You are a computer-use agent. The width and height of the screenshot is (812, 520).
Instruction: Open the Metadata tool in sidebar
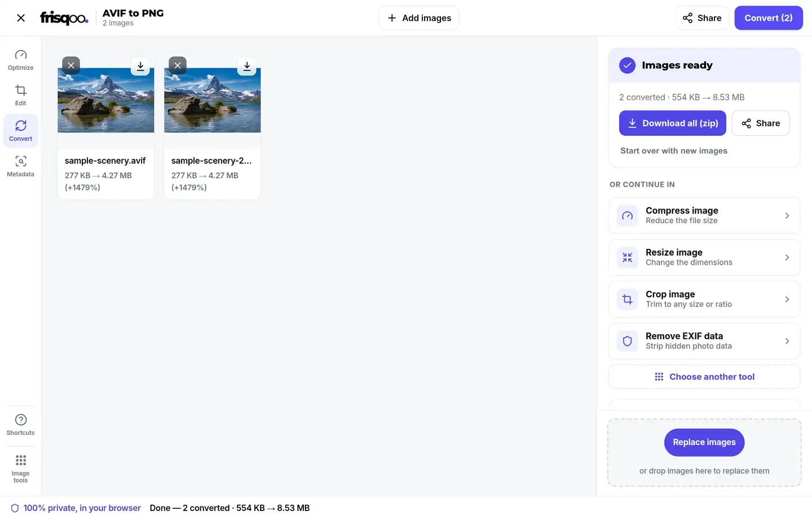(x=21, y=166)
